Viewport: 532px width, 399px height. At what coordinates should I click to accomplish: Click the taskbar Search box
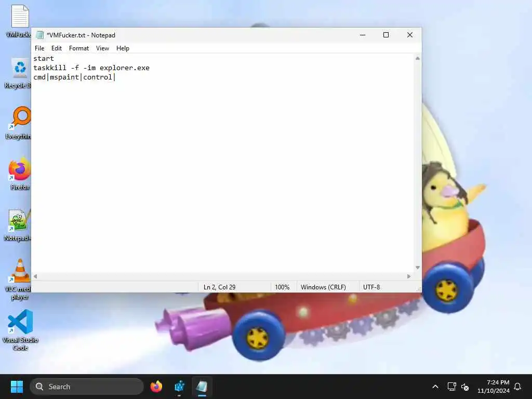click(87, 387)
